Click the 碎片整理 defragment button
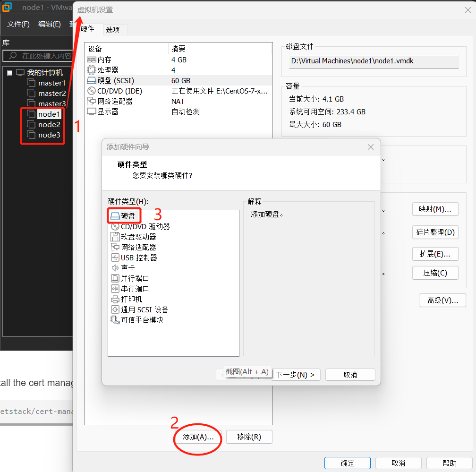The width and height of the screenshot is (476, 472). (435, 232)
